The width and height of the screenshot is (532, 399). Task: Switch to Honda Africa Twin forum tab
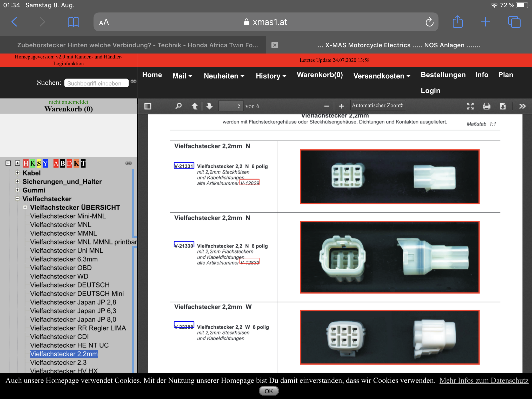point(138,45)
